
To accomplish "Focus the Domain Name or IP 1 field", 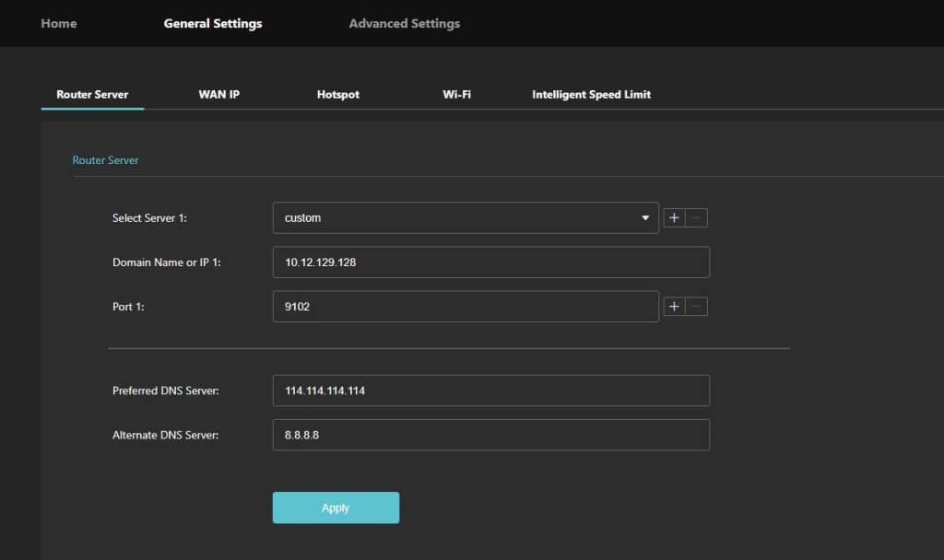I will point(491,262).
